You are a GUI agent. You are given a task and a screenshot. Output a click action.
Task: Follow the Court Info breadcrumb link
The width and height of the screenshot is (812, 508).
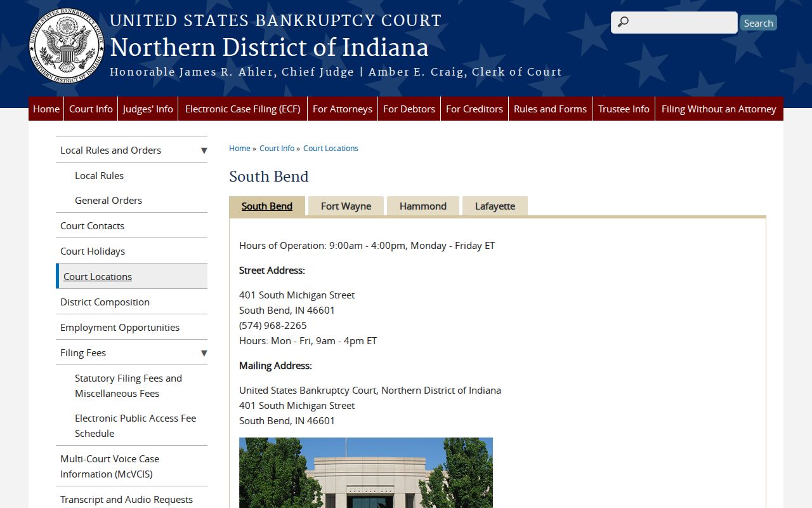tap(277, 149)
